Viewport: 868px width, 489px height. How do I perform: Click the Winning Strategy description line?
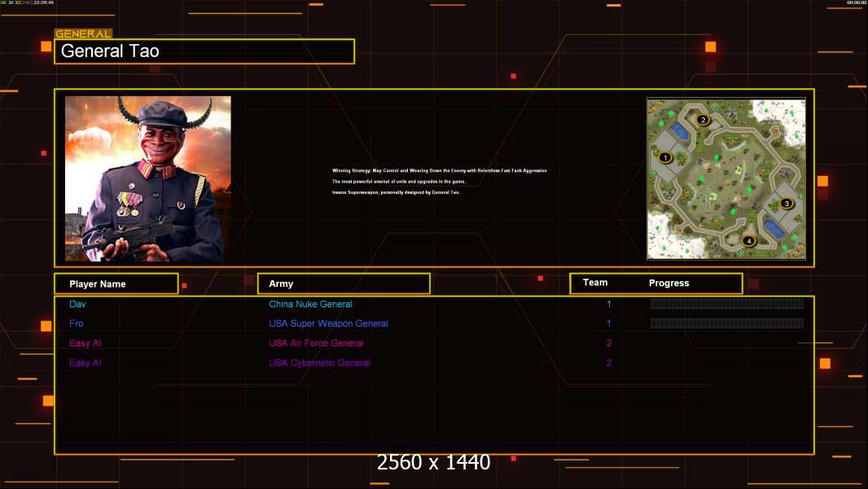[440, 170]
